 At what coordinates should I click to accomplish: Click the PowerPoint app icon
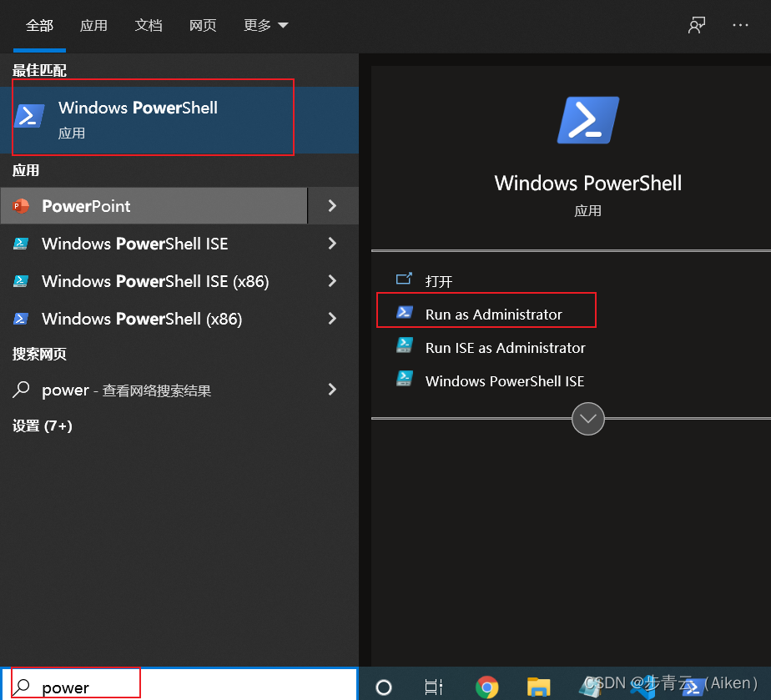[x=21, y=206]
